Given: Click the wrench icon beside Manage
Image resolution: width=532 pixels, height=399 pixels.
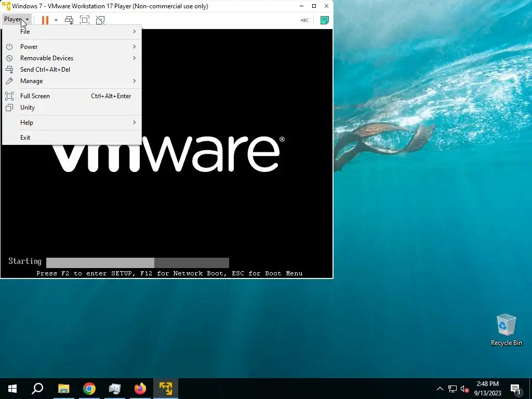Looking at the screenshot, I should [x=9, y=81].
